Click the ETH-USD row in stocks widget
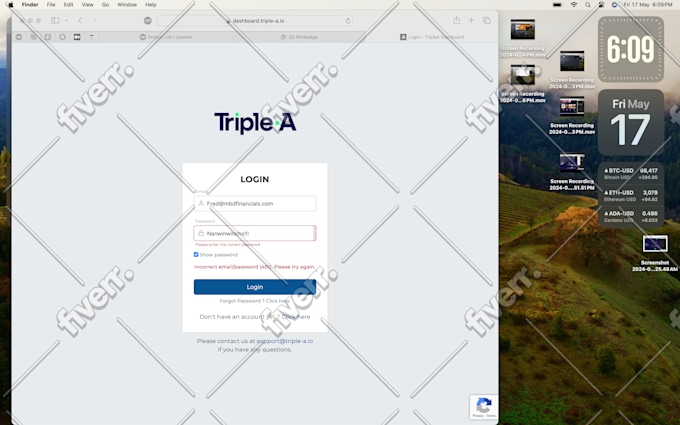The height and width of the screenshot is (425, 680). [x=631, y=196]
